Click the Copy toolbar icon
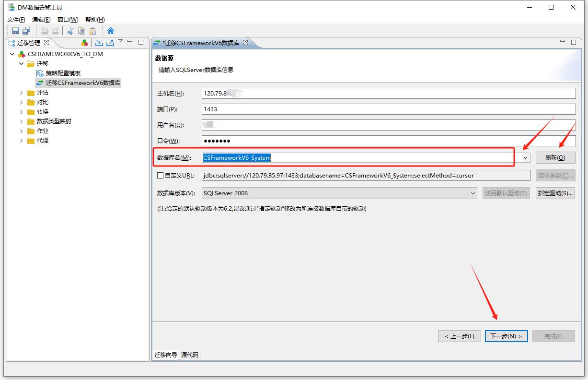Screen dimensions: 588x380 tap(81, 31)
